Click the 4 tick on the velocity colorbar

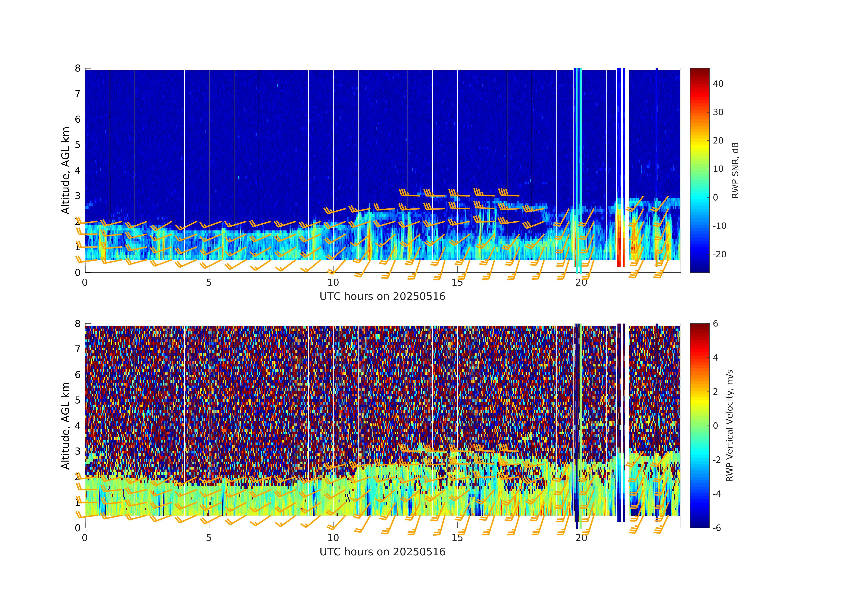point(715,358)
